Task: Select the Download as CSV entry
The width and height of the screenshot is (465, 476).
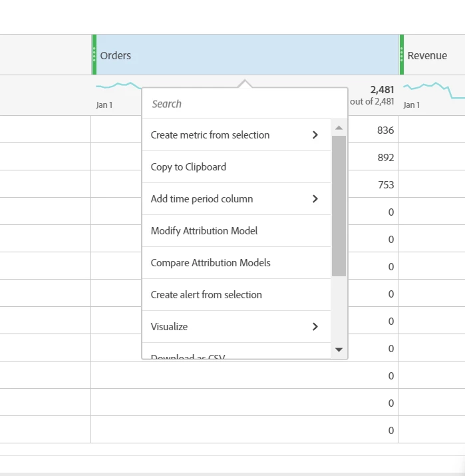Action: tap(188, 356)
